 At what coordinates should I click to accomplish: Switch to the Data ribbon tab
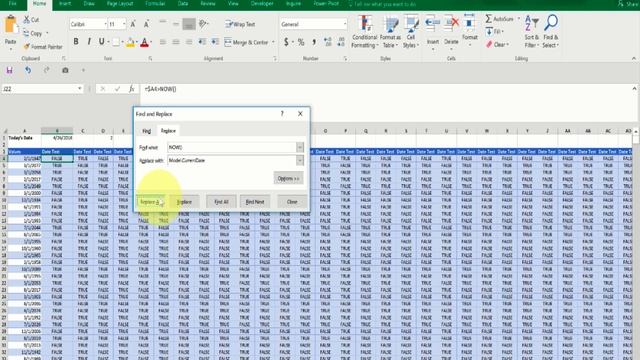coord(183,4)
